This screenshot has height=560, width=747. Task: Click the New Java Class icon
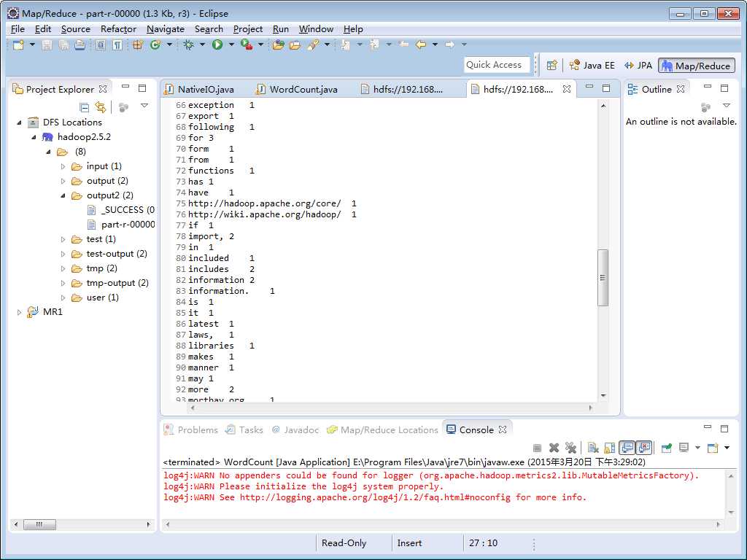point(155,44)
